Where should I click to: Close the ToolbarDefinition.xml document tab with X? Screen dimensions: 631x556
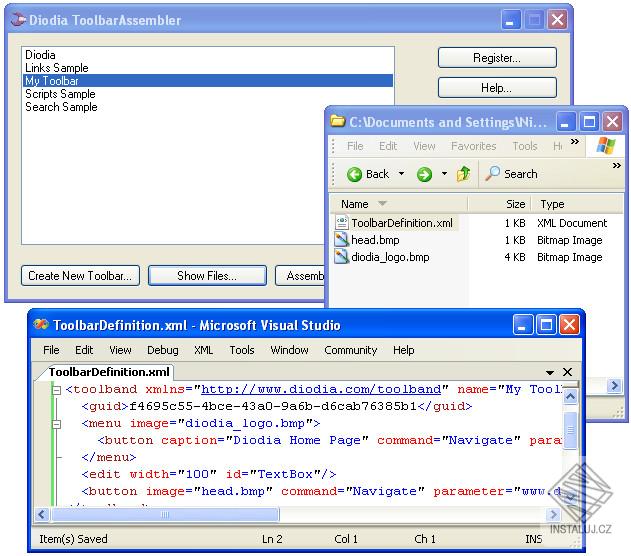(x=567, y=372)
